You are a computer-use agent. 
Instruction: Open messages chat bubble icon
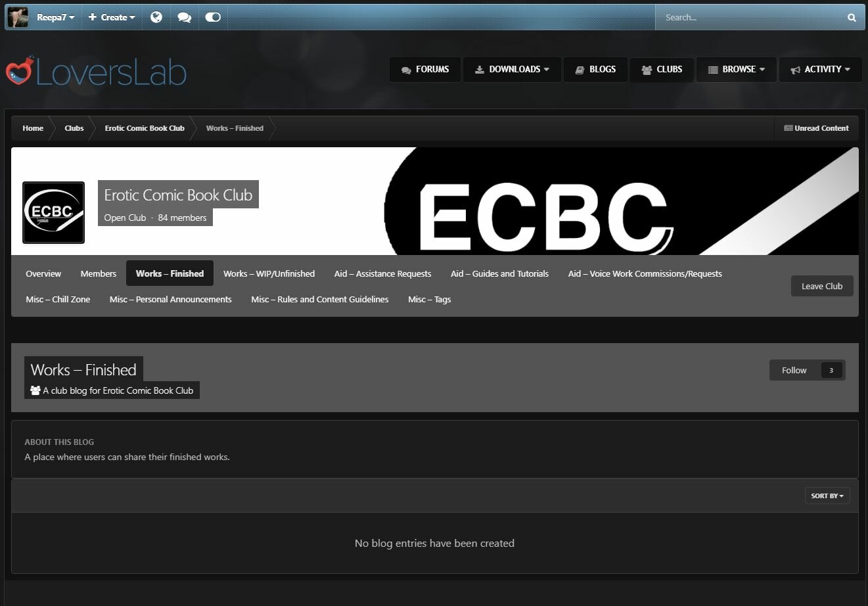[185, 17]
